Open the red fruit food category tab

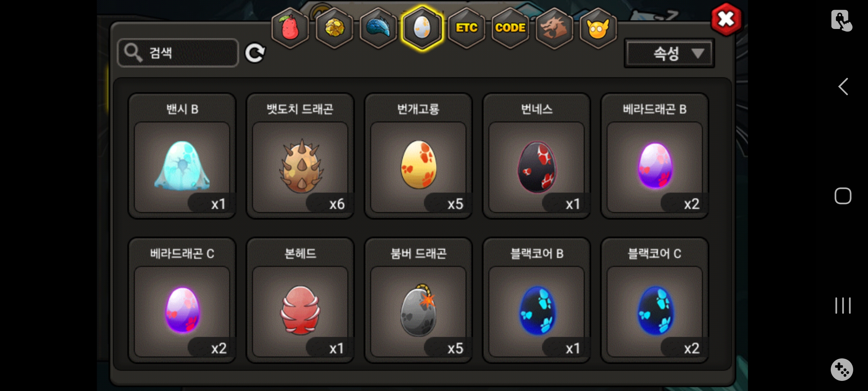(x=290, y=28)
